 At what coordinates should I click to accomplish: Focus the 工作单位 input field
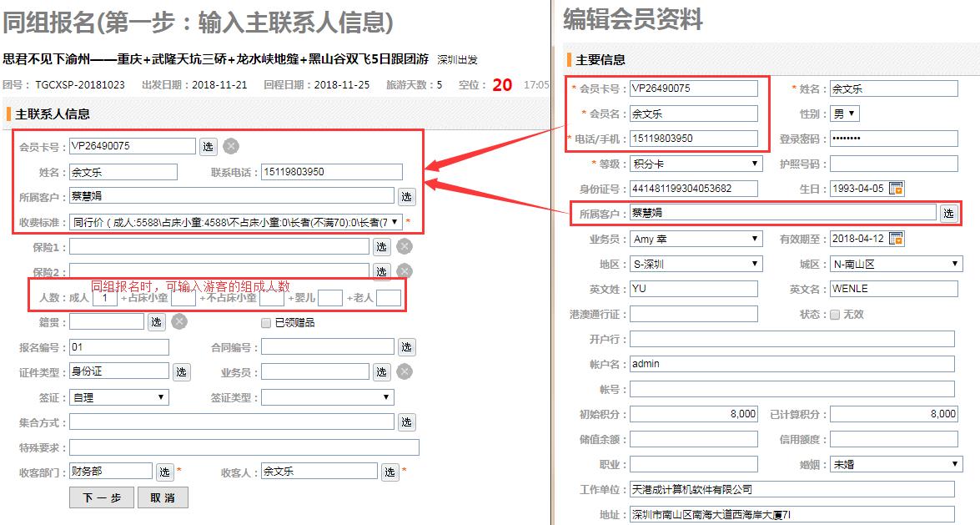pos(792,489)
